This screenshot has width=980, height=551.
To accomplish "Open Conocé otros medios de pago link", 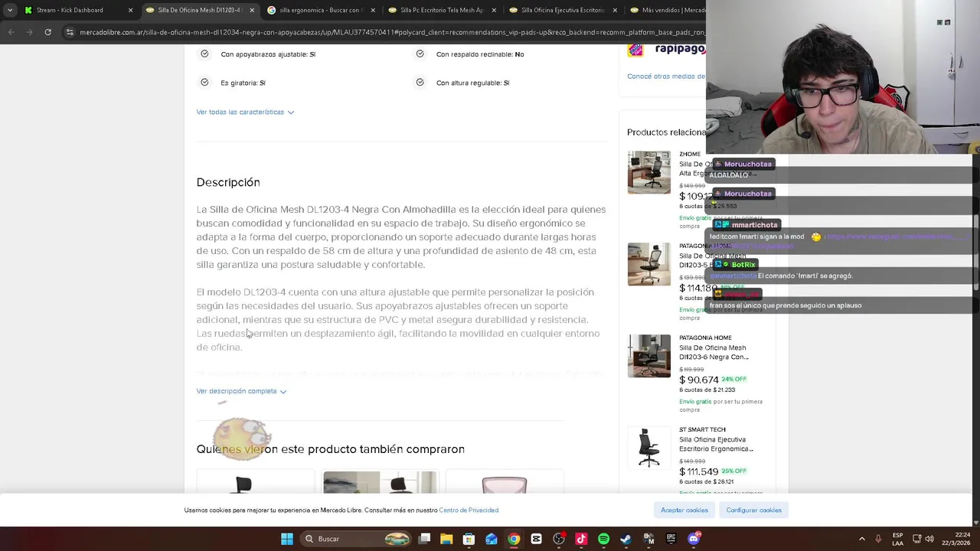I will (666, 76).
